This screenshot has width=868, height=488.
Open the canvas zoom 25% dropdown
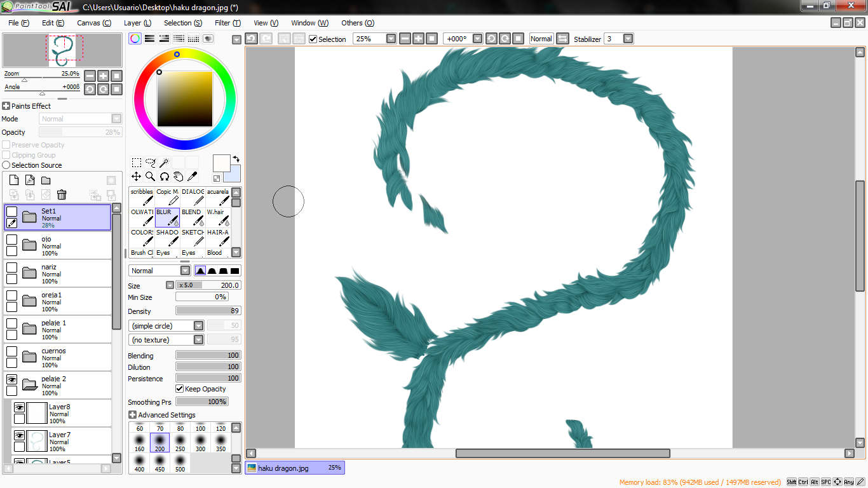coord(391,39)
